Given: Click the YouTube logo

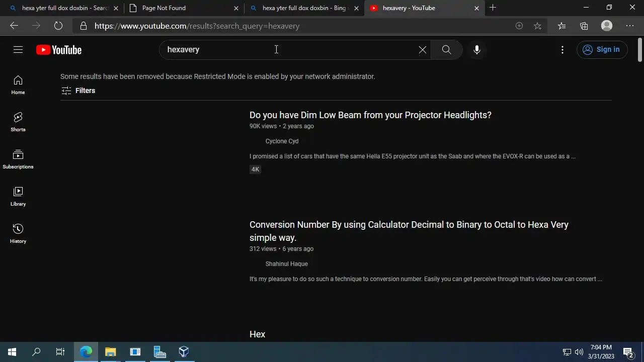Looking at the screenshot, I should pos(59,50).
